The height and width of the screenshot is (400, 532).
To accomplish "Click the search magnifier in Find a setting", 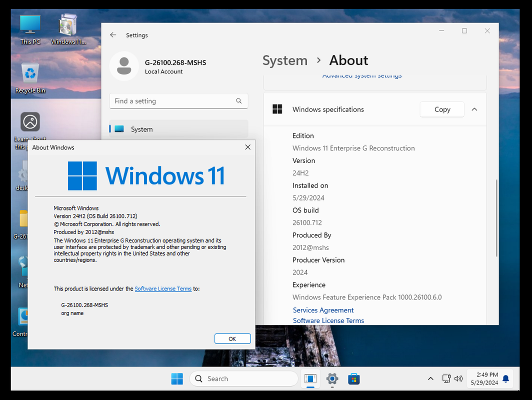I will (x=239, y=101).
